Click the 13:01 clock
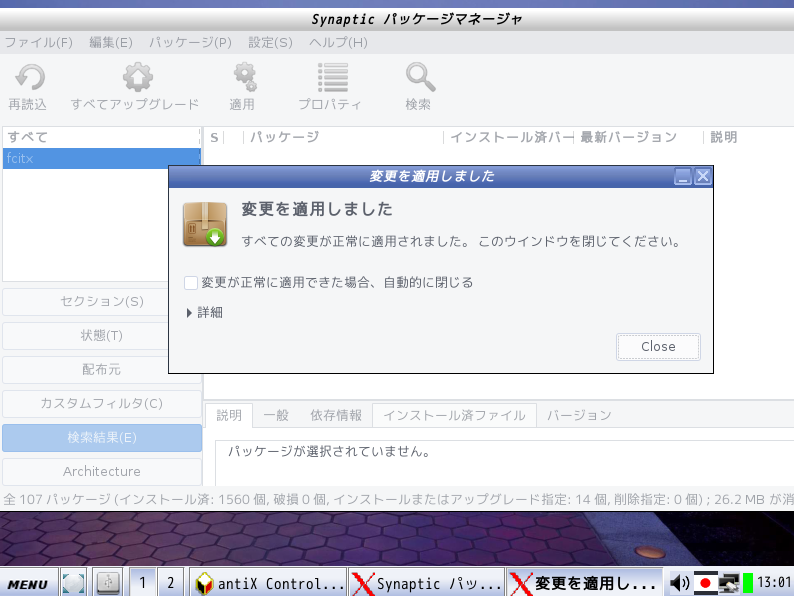Viewport: 794px width, 596px height. click(x=774, y=583)
